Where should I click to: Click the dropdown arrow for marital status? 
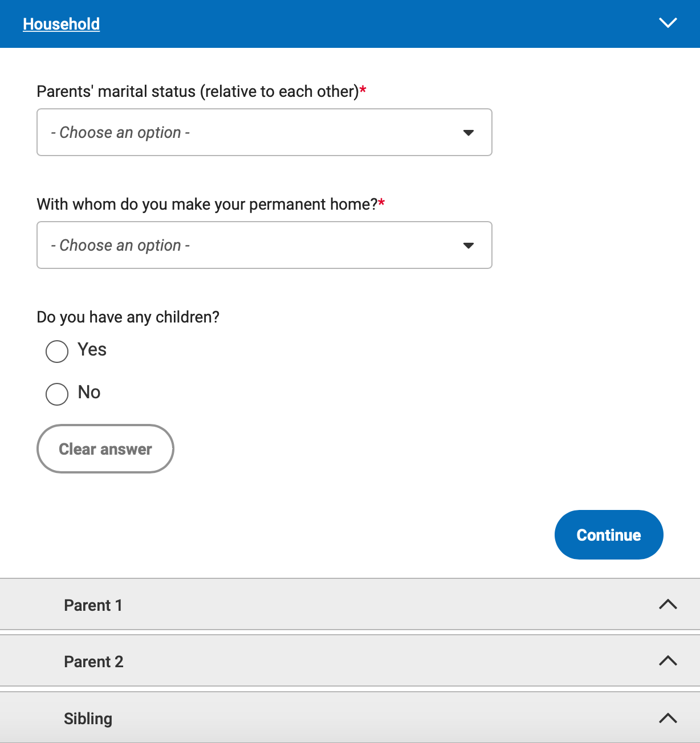(468, 132)
